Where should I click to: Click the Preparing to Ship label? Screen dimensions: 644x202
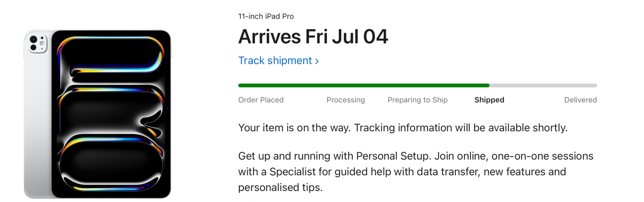tap(418, 100)
